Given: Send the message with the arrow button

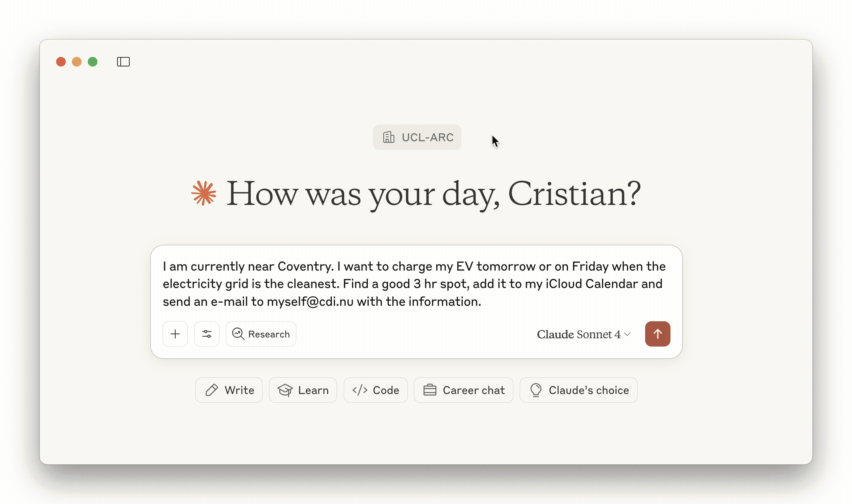Looking at the screenshot, I should 657,334.
